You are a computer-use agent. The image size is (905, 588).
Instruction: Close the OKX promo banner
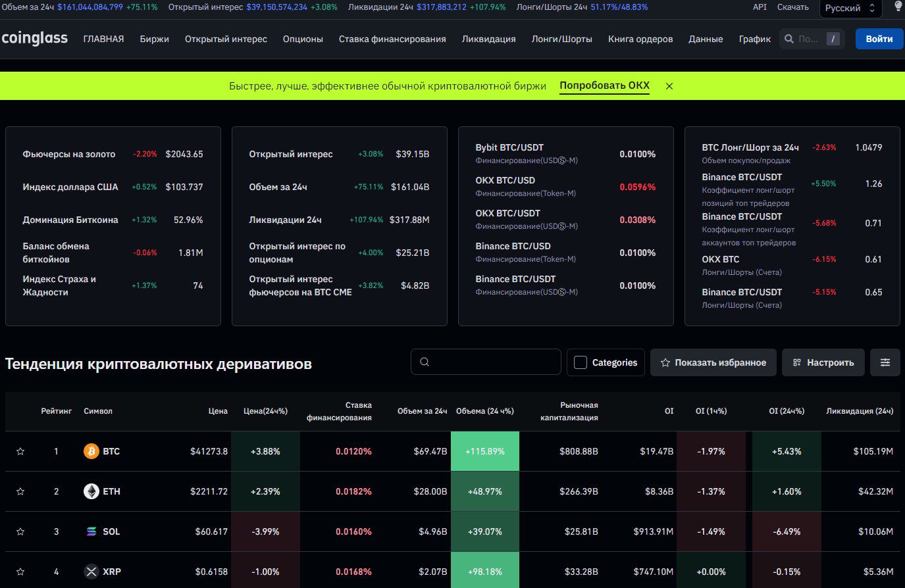(669, 86)
